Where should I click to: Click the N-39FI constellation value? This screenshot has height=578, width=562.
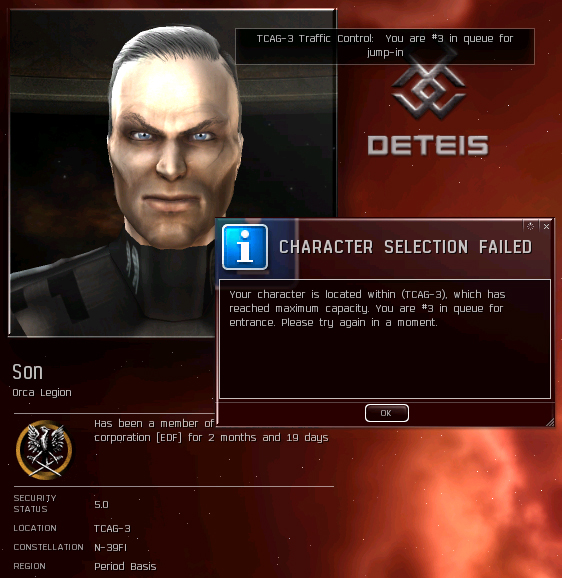point(111,548)
